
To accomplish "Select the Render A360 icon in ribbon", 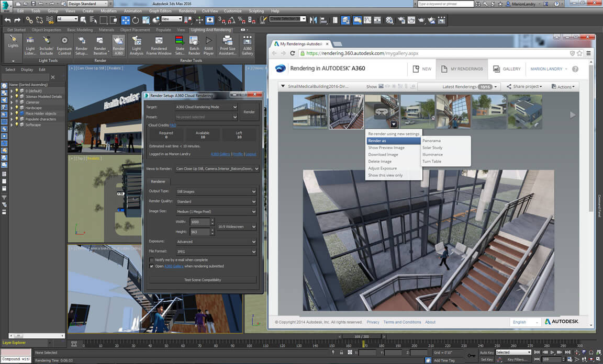I will click(118, 44).
